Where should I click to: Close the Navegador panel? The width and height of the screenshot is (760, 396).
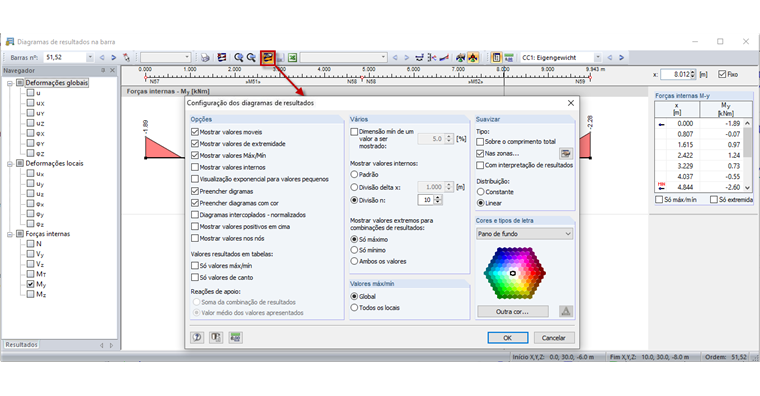point(112,70)
